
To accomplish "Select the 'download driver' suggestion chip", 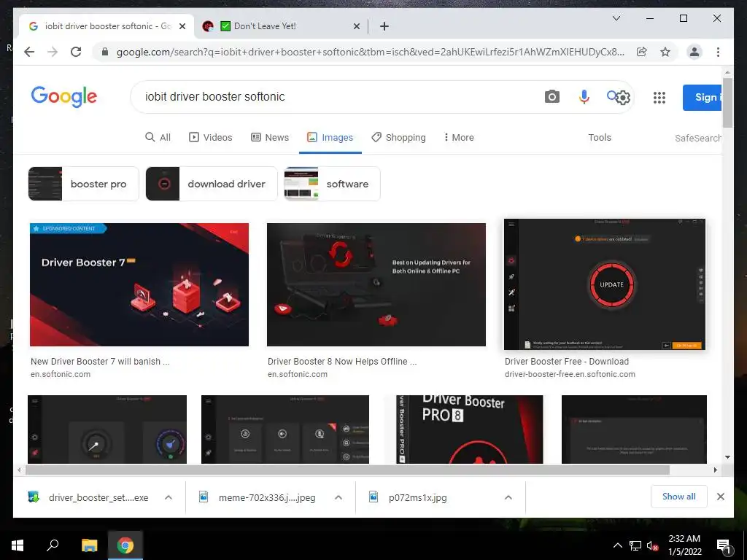I will (211, 184).
